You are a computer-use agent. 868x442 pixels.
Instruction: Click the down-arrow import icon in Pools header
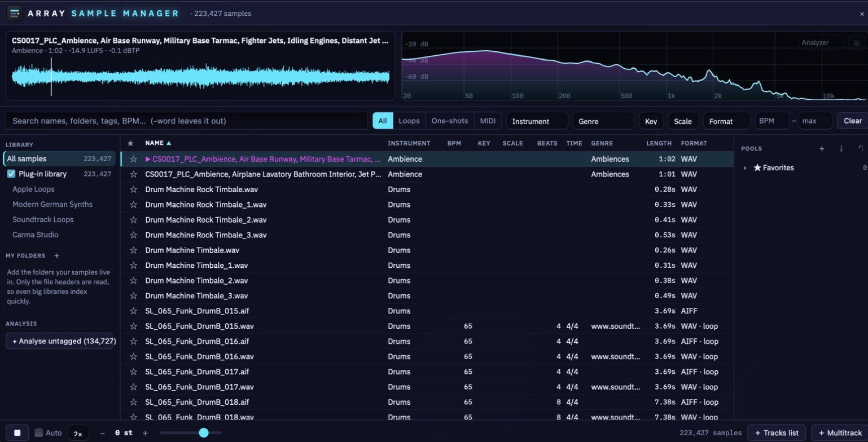841,149
